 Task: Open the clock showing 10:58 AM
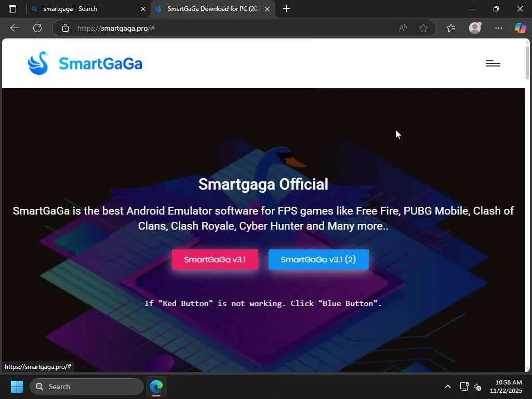506,387
